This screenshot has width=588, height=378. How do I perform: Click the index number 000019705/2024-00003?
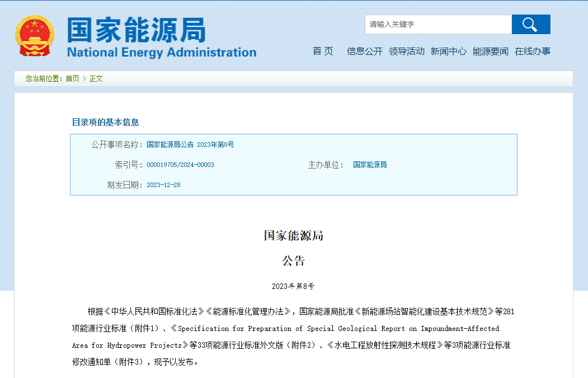180,165
